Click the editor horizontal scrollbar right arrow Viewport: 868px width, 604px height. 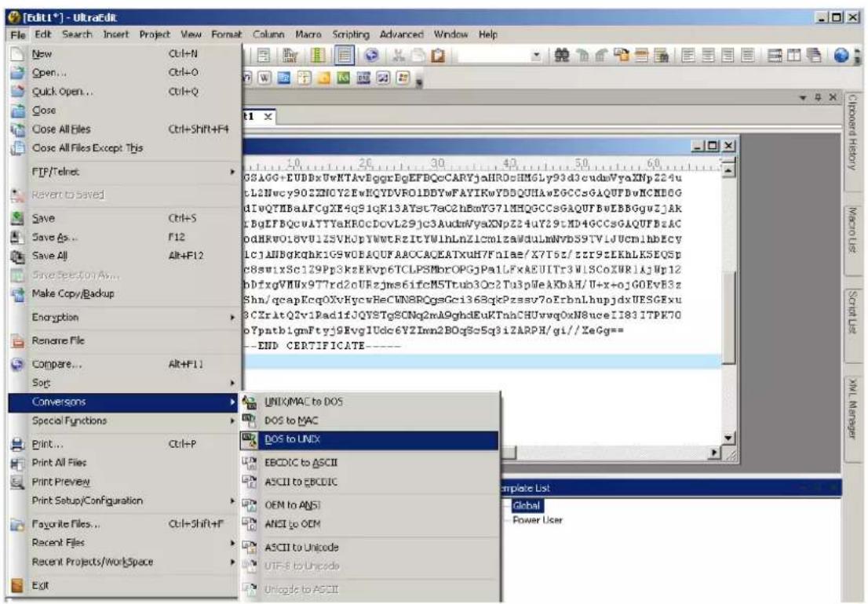[715, 453]
